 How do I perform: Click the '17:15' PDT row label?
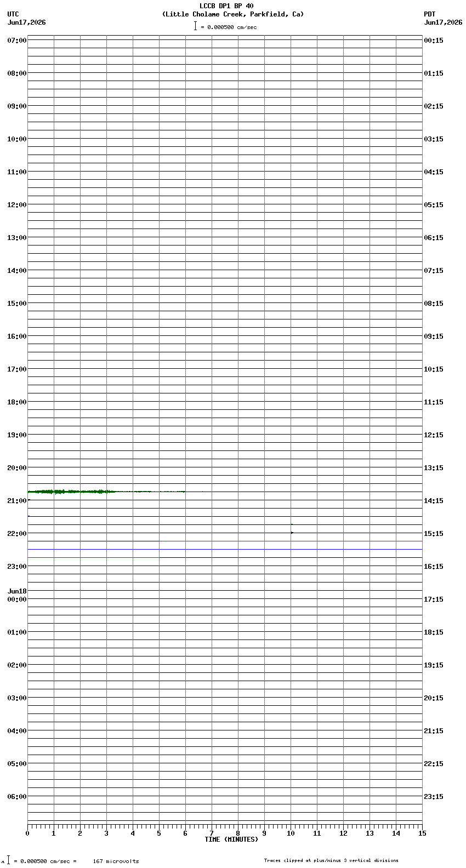(x=434, y=599)
